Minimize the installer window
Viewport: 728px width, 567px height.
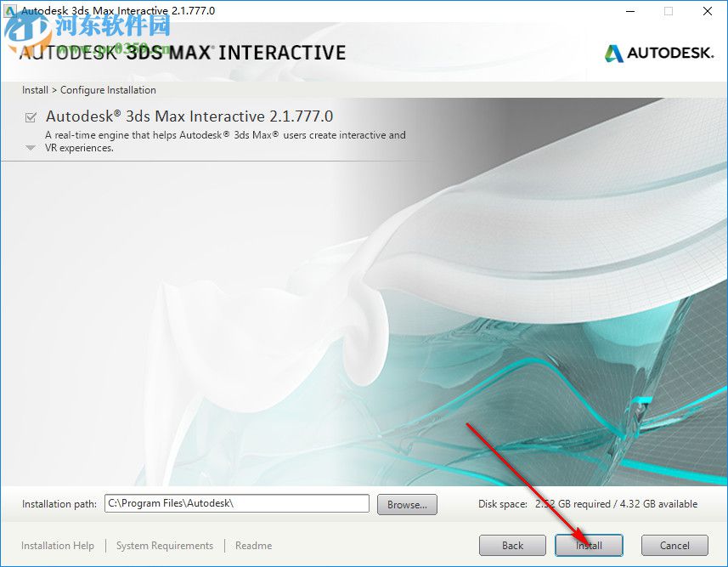pyautogui.click(x=629, y=11)
